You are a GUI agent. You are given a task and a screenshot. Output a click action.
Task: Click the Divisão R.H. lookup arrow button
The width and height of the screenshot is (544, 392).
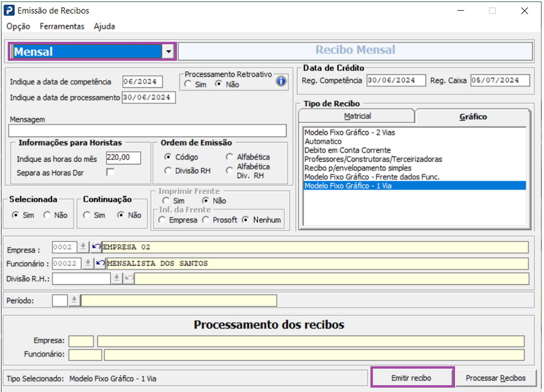coord(117,279)
